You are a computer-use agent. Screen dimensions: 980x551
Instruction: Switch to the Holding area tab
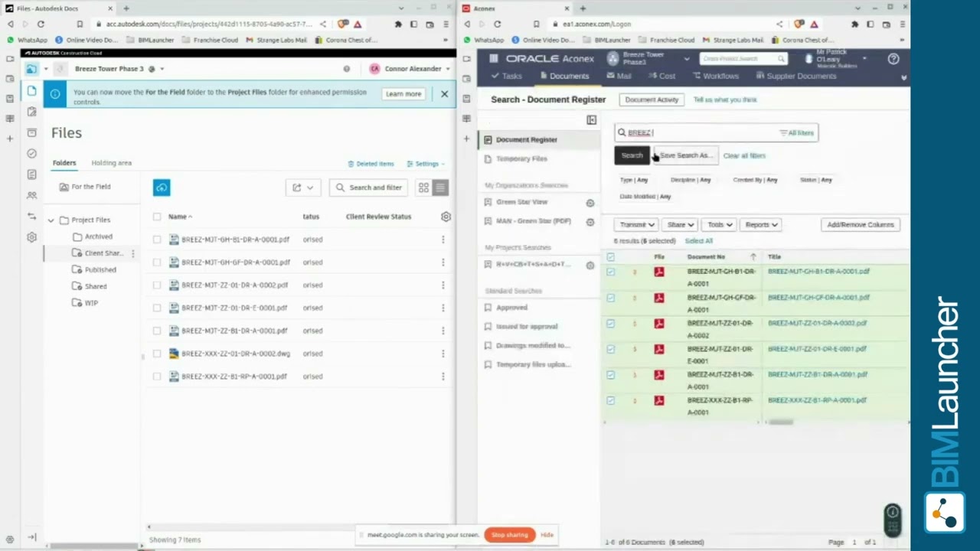point(112,163)
